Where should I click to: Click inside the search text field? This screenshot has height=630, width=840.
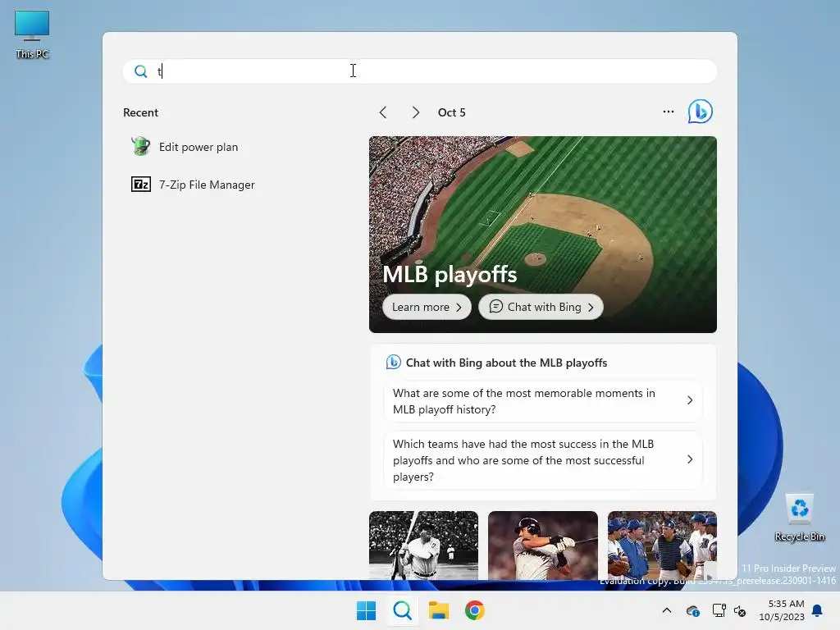coord(420,71)
